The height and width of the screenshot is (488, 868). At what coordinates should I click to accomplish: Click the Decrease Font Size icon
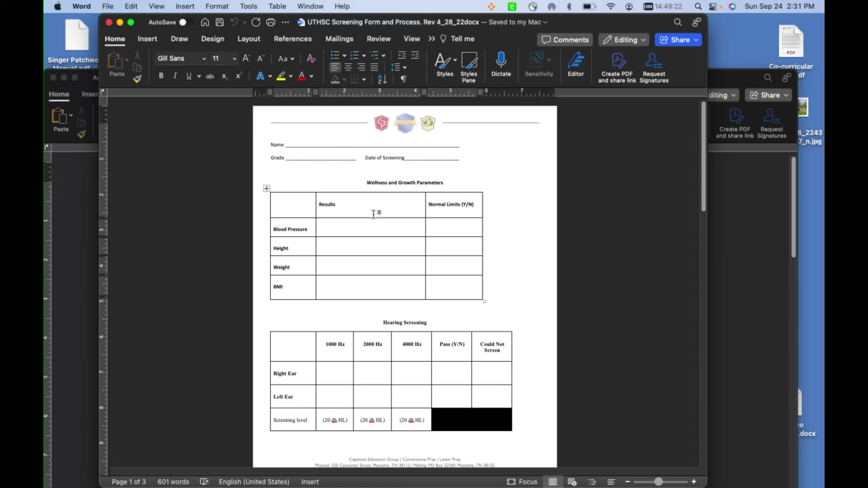point(261,58)
